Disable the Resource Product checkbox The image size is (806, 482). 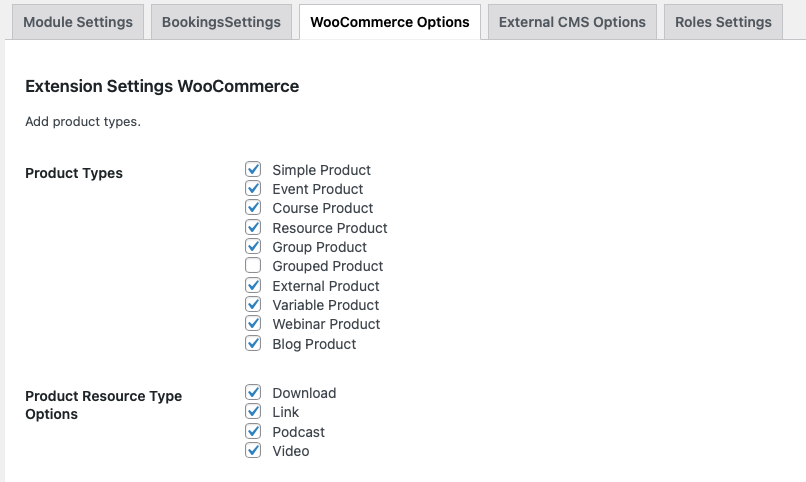[253, 227]
